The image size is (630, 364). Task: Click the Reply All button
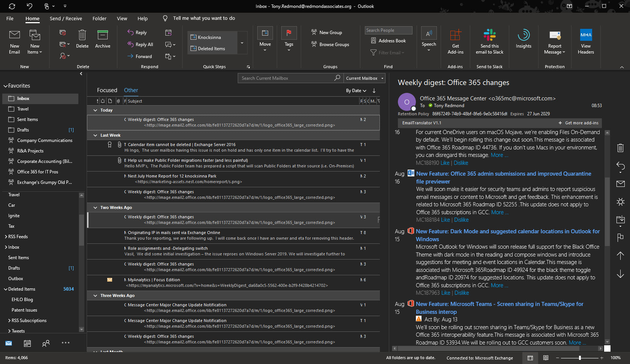140,45
